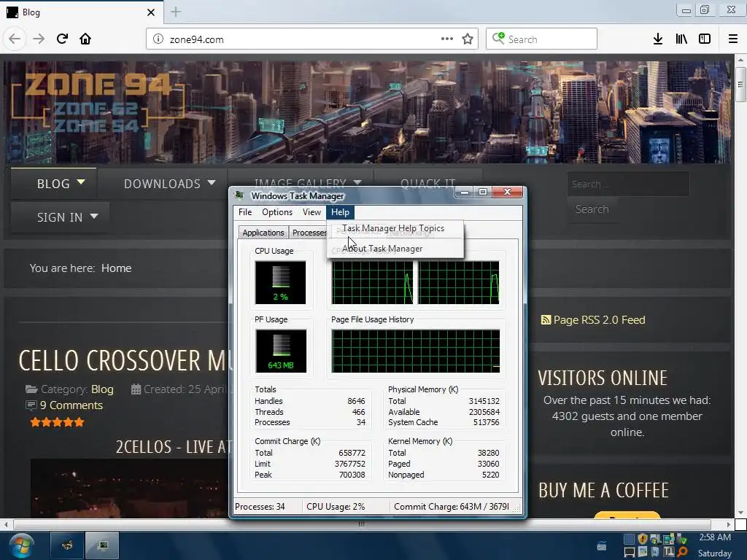Click the search engine icon in search bar
Image resolution: width=747 pixels, height=560 pixels.
(498, 38)
